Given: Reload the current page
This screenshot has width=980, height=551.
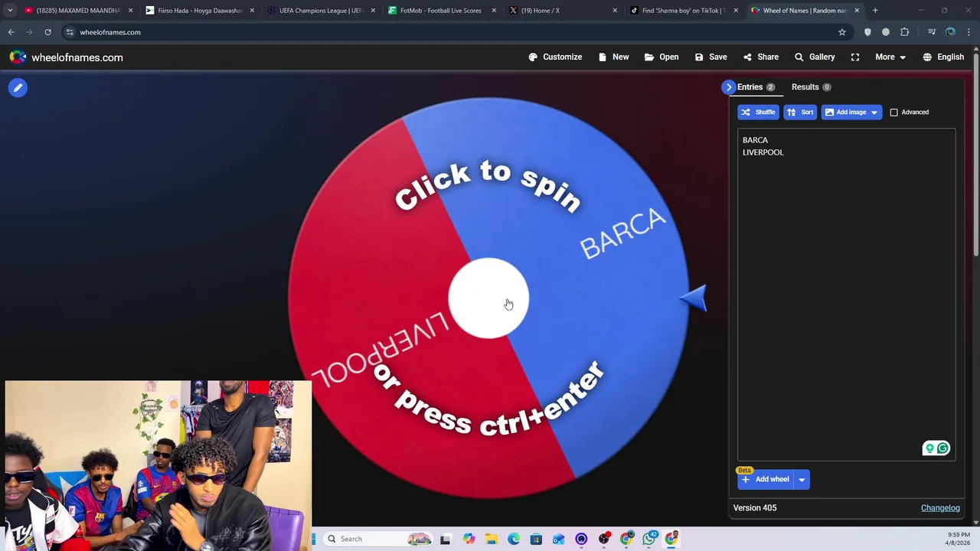Looking at the screenshot, I should pyautogui.click(x=47, y=32).
